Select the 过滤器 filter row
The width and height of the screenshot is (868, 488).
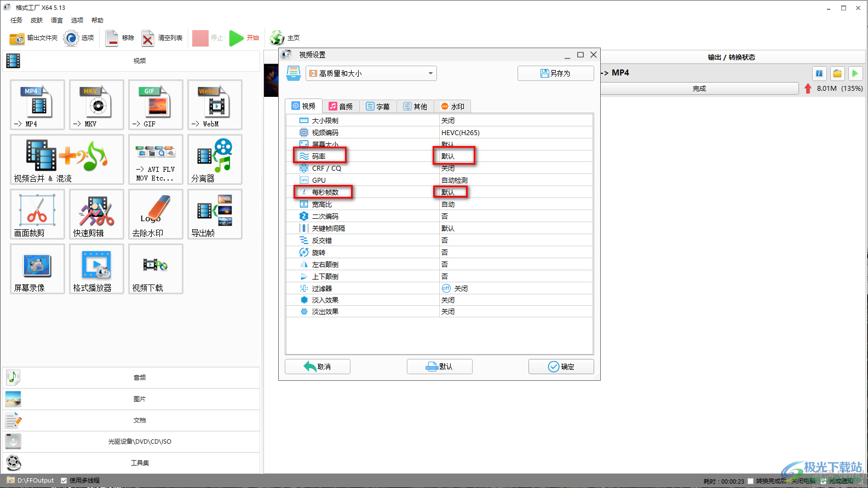(439, 288)
